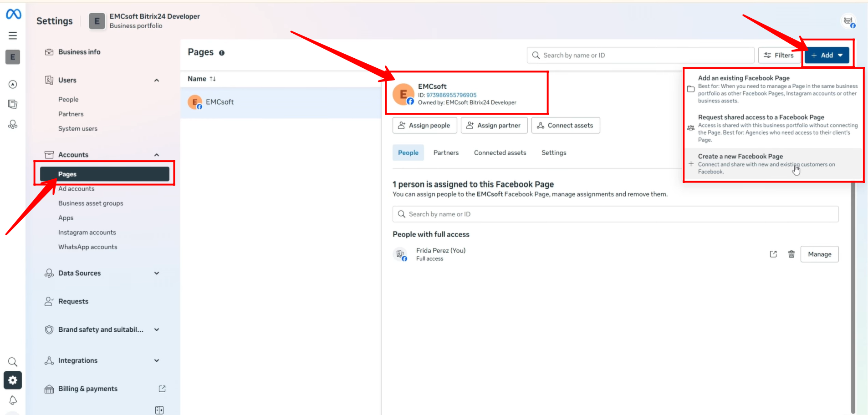Click the Meta logo icon
Screen dimensions: 868x415
(13, 15)
